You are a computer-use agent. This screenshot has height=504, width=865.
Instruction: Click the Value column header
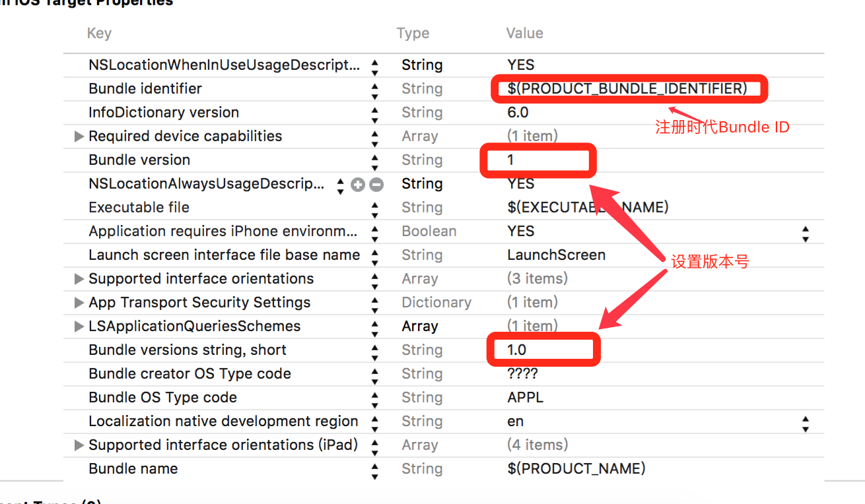524,34
